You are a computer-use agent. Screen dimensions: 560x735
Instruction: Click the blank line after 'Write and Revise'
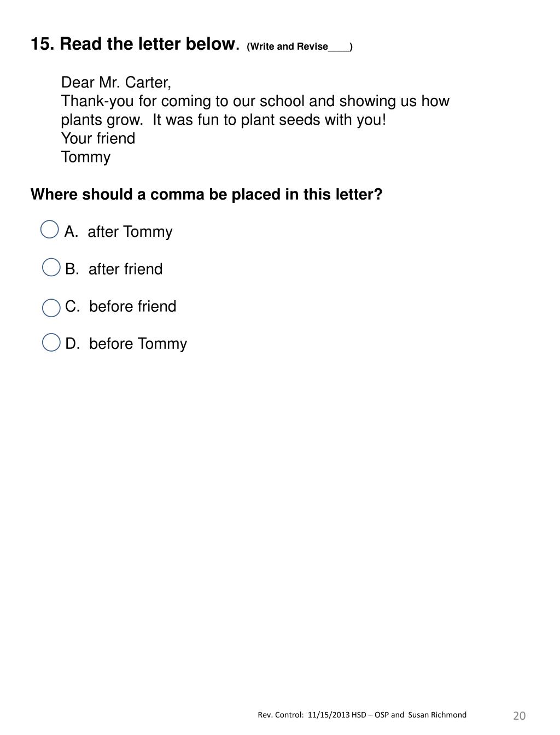click(339, 48)
